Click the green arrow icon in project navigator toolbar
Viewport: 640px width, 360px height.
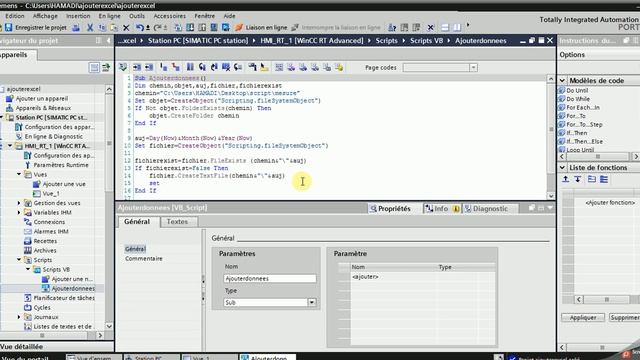106,67
